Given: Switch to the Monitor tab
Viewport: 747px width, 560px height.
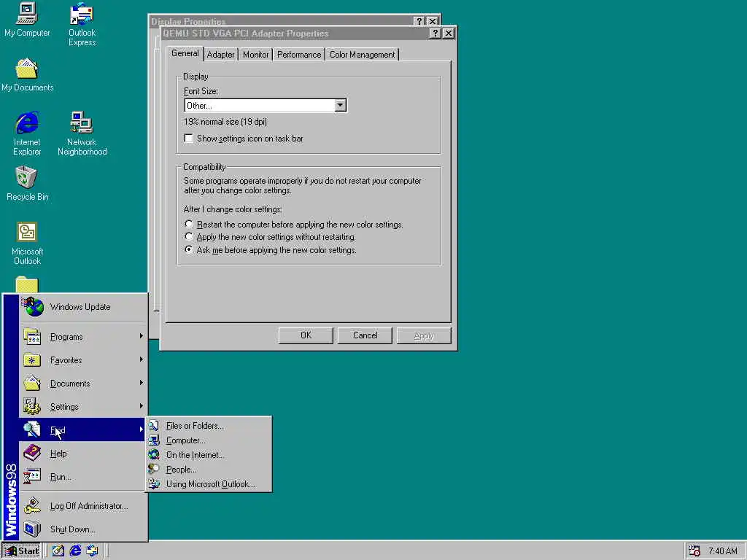Looking at the screenshot, I should click(256, 55).
